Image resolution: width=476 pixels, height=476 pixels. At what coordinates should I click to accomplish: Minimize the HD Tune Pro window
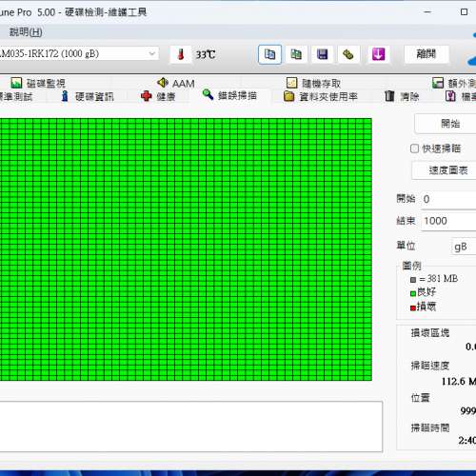(427, 12)
